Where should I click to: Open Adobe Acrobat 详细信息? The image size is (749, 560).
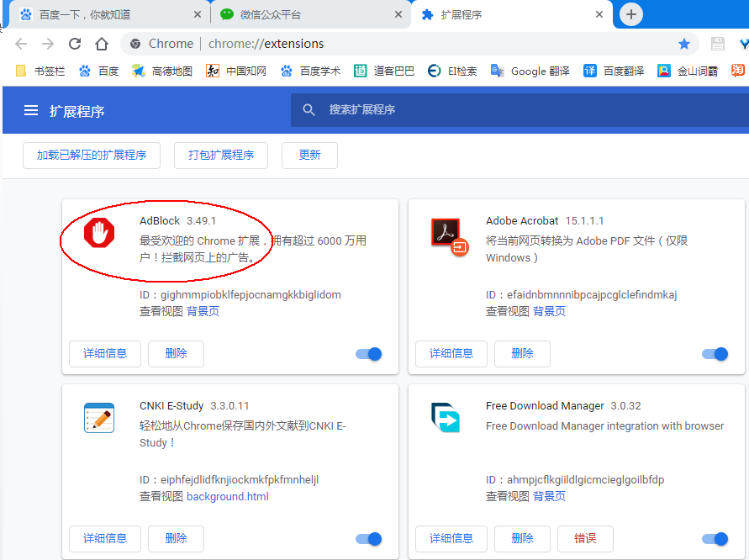point(451,354)
